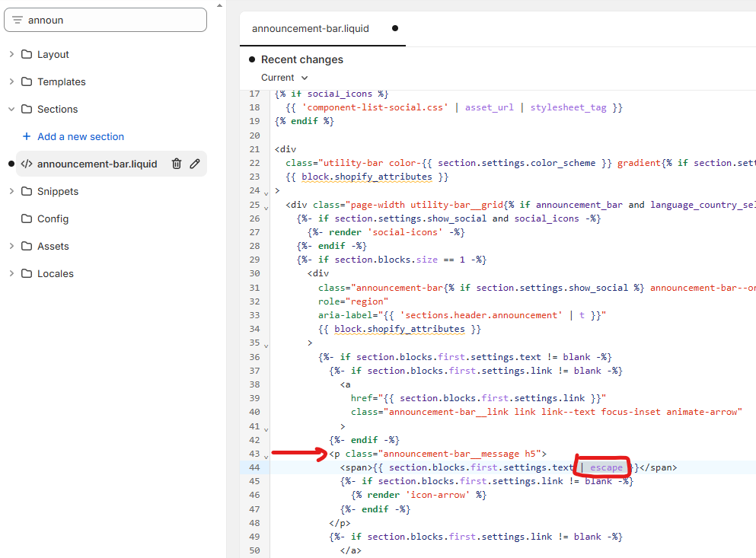Click 'stylesheet_tag' filter on line 18
Screen dimensions: 756x558
(x=568, y=107)
